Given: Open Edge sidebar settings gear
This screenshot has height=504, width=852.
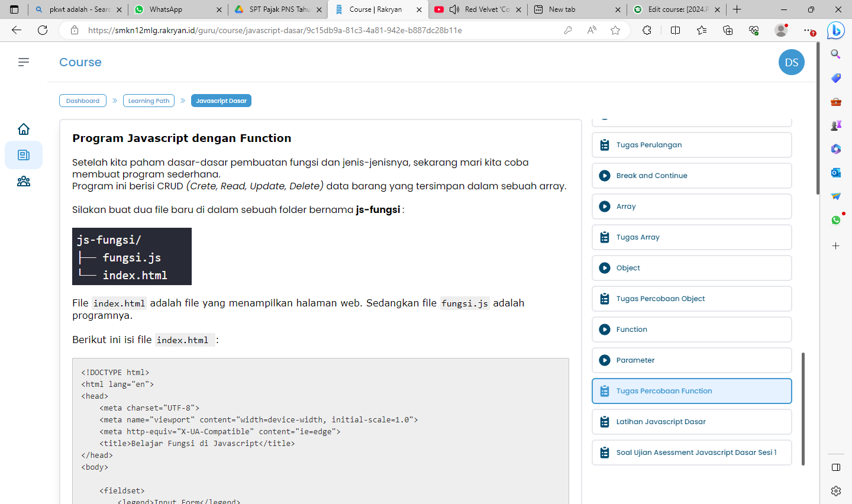Looking at the screenshot, I should tap(835, 491).
